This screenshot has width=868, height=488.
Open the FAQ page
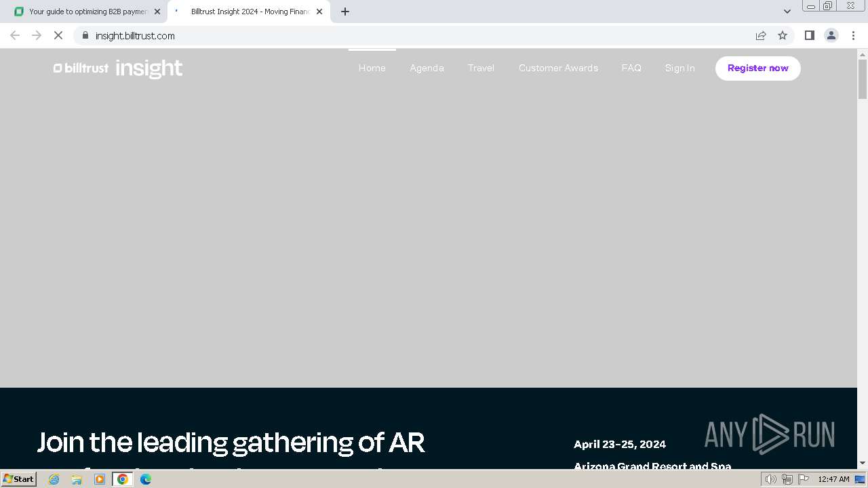click(631, 68)
